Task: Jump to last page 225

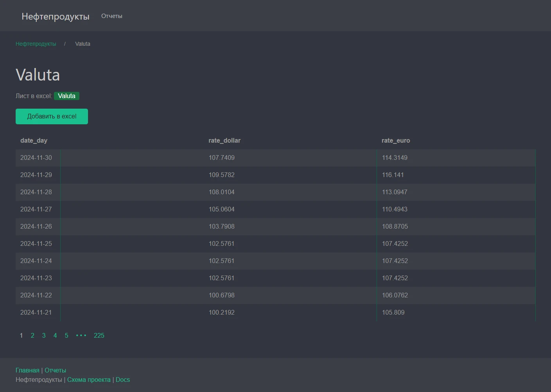Action: tap(99, 336)
